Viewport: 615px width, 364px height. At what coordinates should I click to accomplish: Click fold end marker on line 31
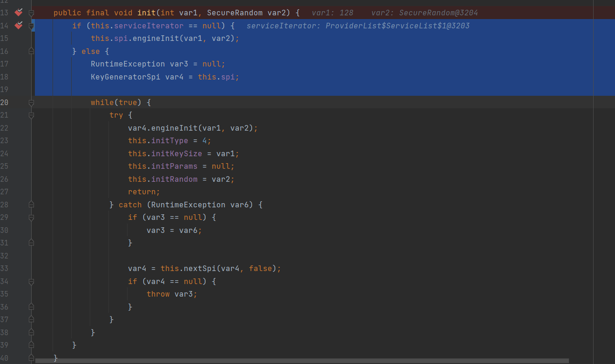pyautogui.click(x=31, y=243)
